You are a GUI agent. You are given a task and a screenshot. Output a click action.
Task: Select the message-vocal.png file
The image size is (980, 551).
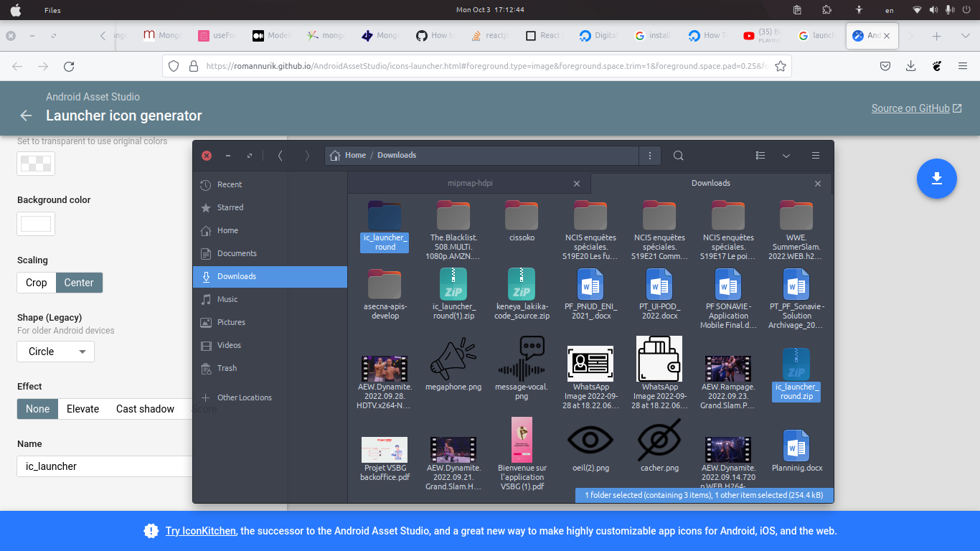(522, 369)
